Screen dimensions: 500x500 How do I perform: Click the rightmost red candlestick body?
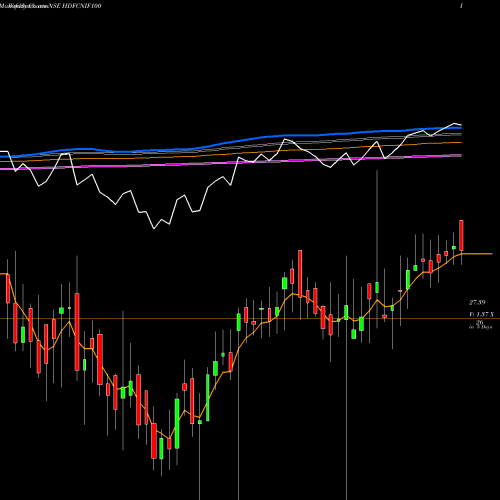[x=461, y=235]
